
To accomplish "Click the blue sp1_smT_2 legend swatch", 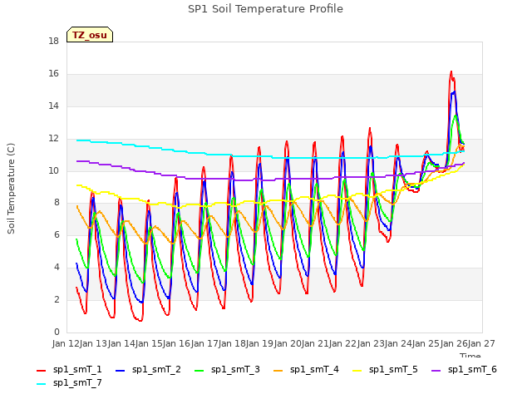I will [x=120, y=371].
